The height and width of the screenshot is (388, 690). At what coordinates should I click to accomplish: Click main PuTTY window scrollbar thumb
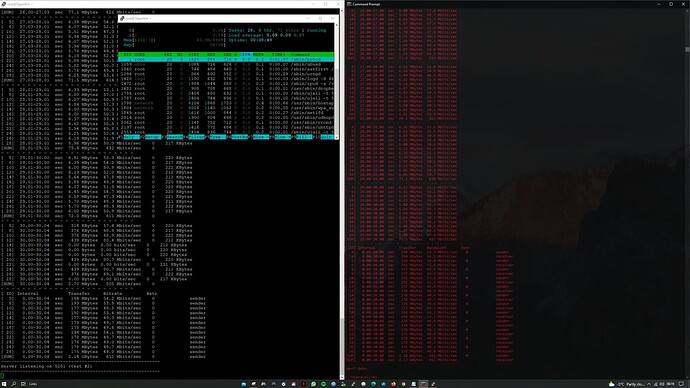point(342,345)
